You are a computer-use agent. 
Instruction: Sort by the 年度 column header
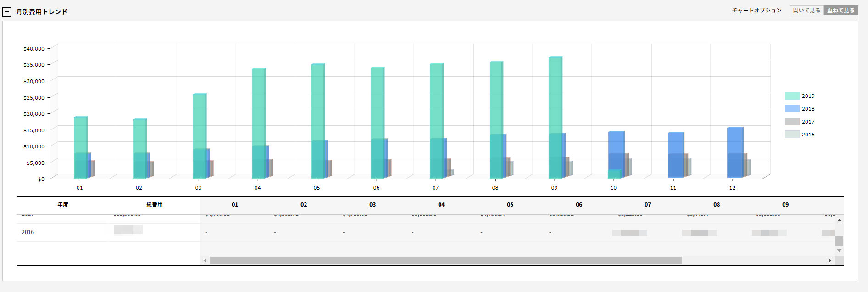pyautogui.click(x=63, y=205)
